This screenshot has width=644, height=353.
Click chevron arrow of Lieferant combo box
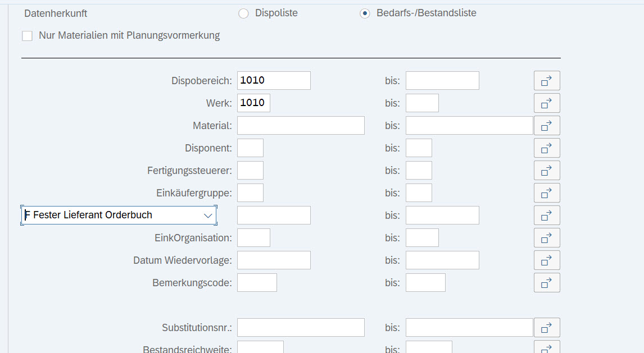208,216
